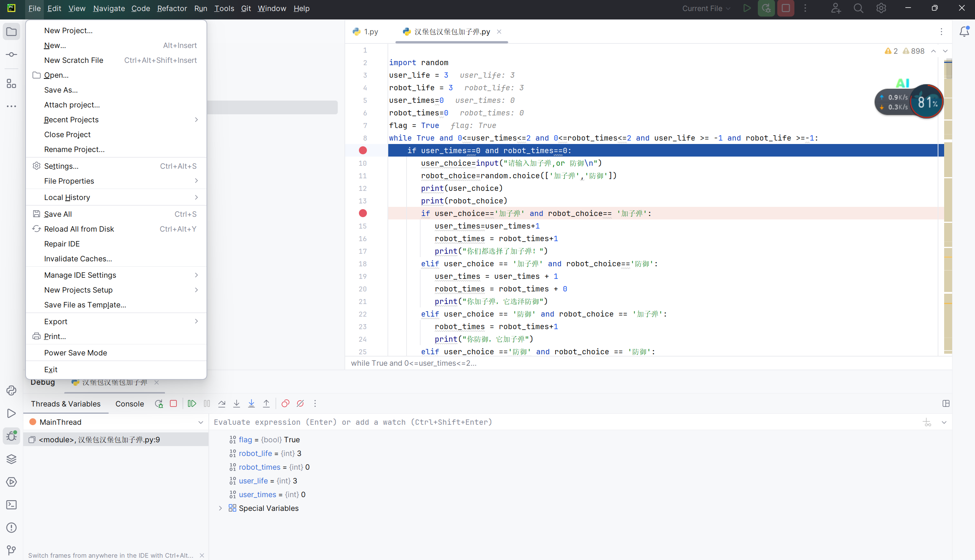Open the Navigate menu in menu bar
This screenshot has height=560, width=975.
click(x=109, y=8)
